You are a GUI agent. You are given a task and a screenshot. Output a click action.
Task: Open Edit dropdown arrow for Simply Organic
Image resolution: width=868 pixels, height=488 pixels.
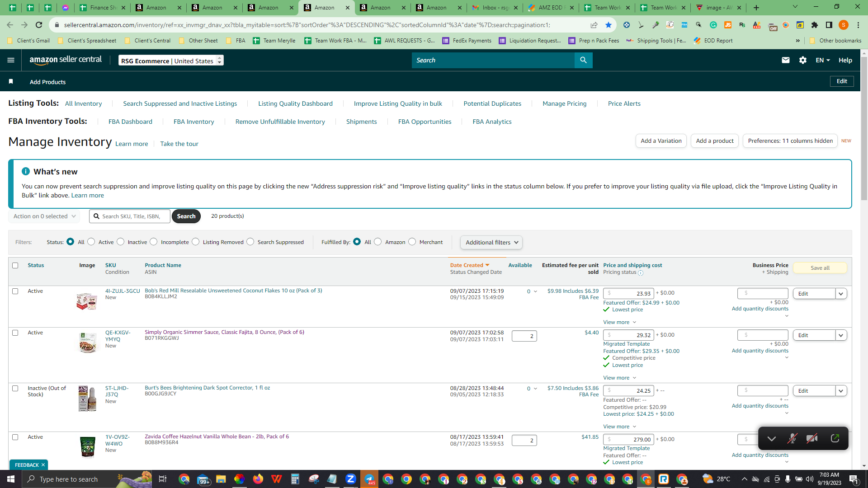841,335
